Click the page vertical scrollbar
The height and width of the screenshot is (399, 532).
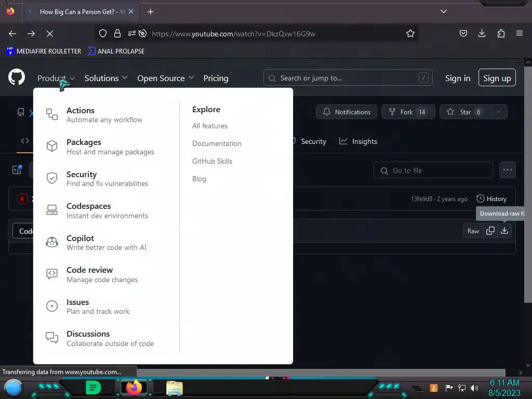point(528,183)
